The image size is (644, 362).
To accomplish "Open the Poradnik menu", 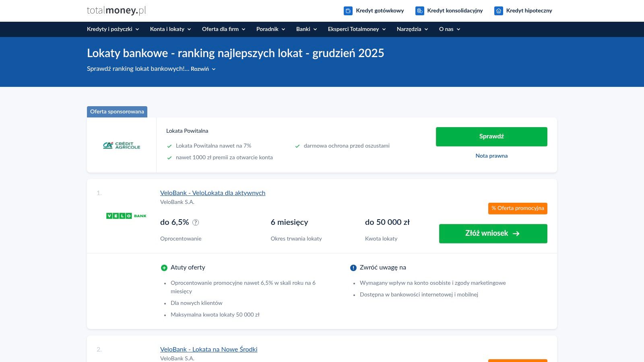I will coord(271,29).
